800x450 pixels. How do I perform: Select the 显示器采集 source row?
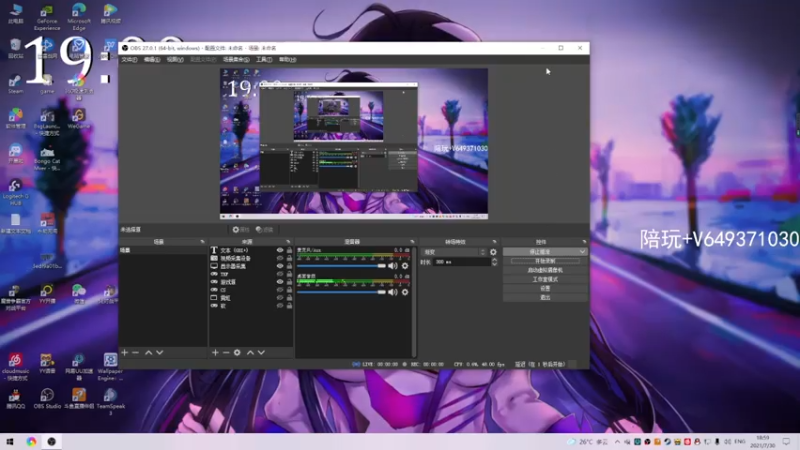tap(251, 266)
